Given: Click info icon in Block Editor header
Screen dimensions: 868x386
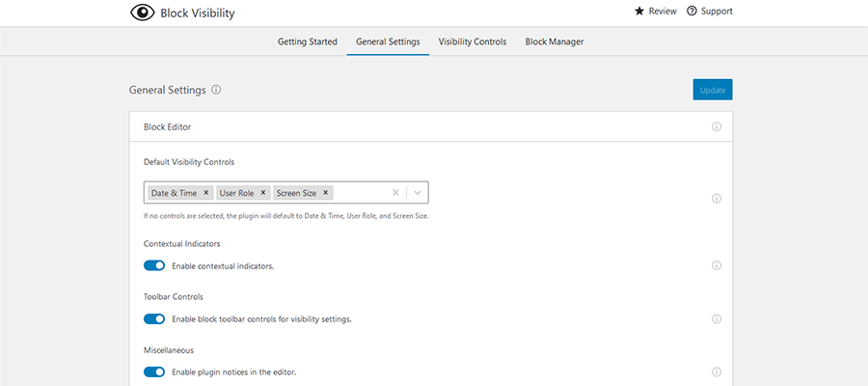Looking at the screenshot, I should click(717, 126).
